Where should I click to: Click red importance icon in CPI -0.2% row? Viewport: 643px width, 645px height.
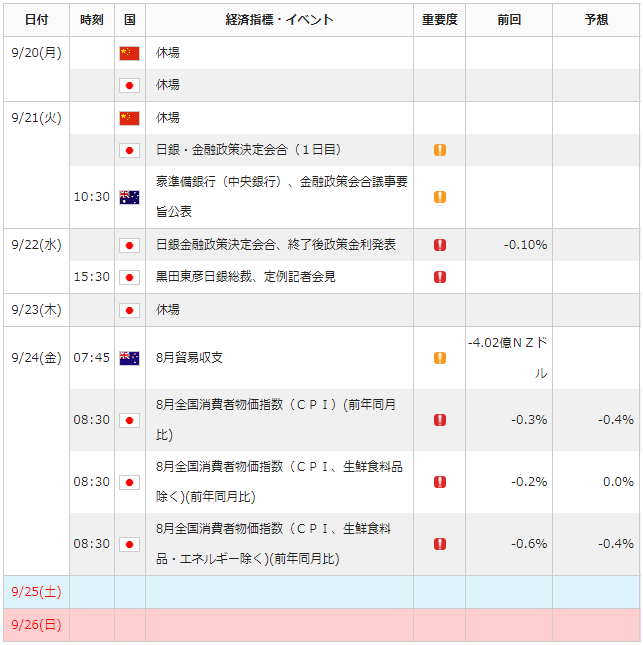(x=440, y=482)
